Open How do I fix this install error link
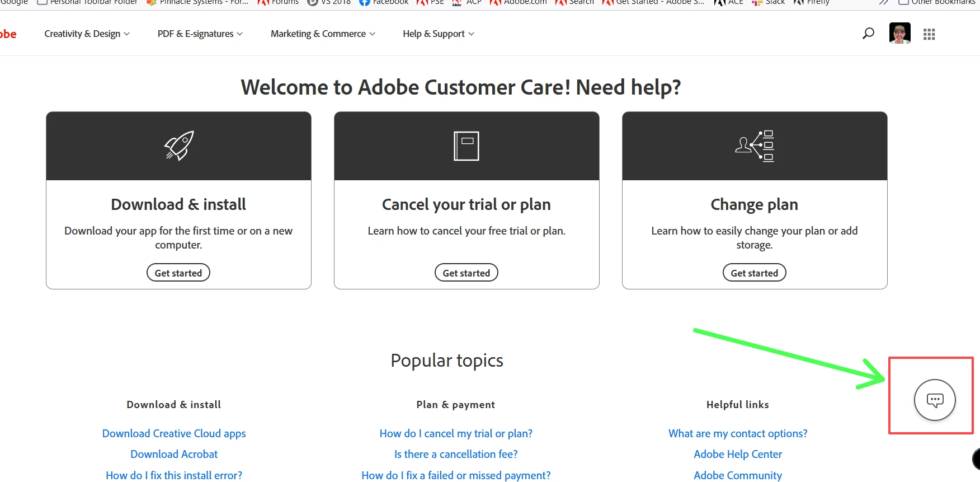Viewport: 980px width, 482px height. (x=174, y=475)
